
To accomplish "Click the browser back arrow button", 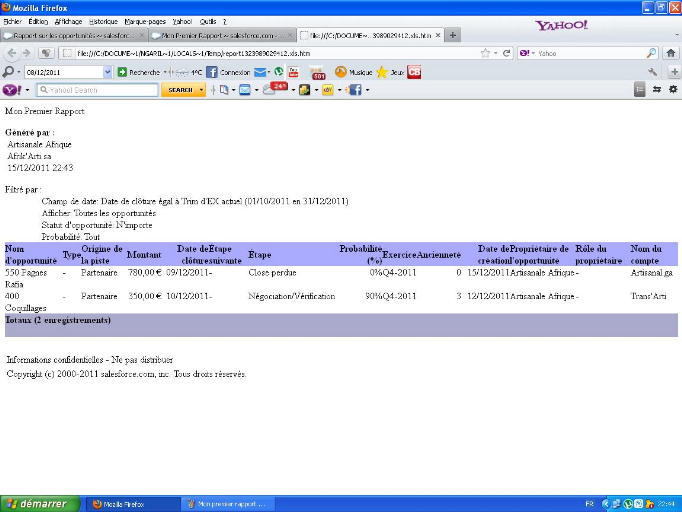I will tap(12, 53).
